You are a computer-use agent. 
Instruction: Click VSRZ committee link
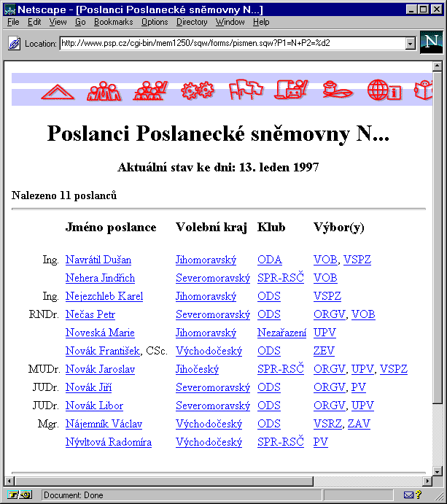(327, 424)
